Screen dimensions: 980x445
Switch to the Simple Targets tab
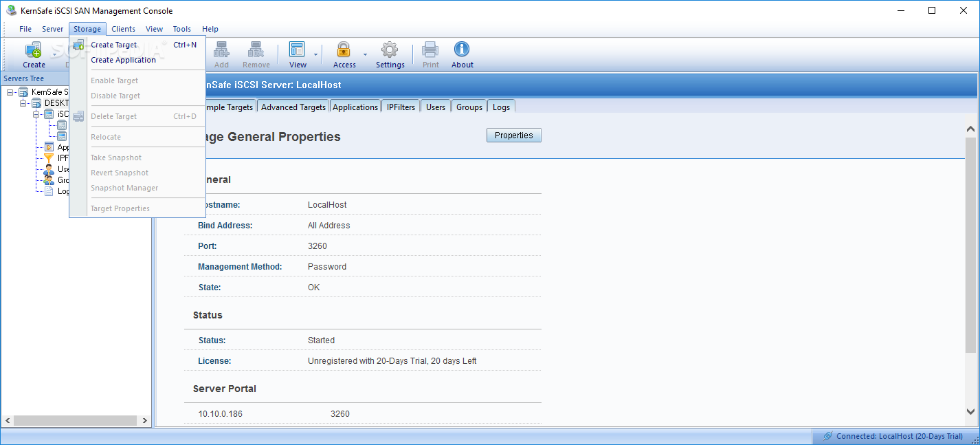pyautogui.click(x=230, y=106)
